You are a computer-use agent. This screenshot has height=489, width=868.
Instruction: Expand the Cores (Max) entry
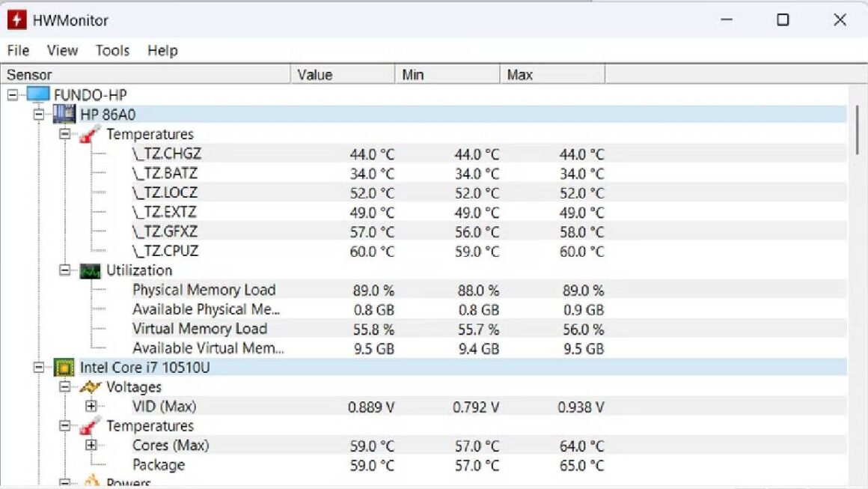pos(91,446)
